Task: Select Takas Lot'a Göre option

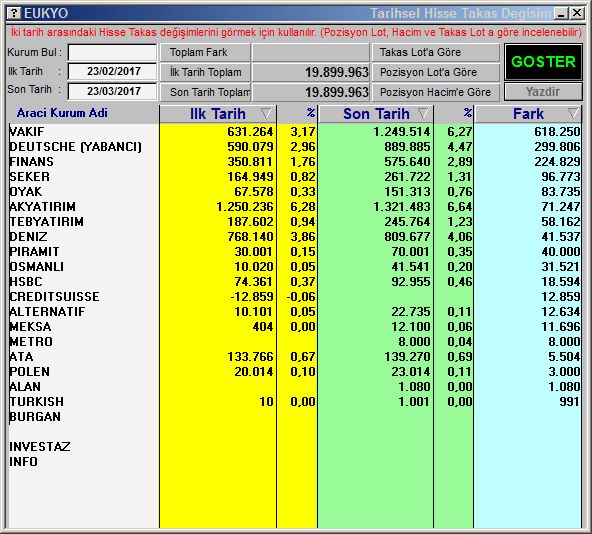Action: (x=436, y=52)
